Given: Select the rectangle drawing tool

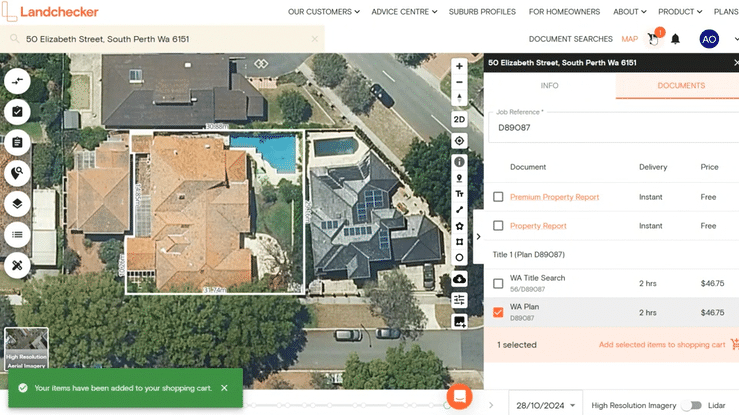Looking at the screenshot, I should 459,242.
